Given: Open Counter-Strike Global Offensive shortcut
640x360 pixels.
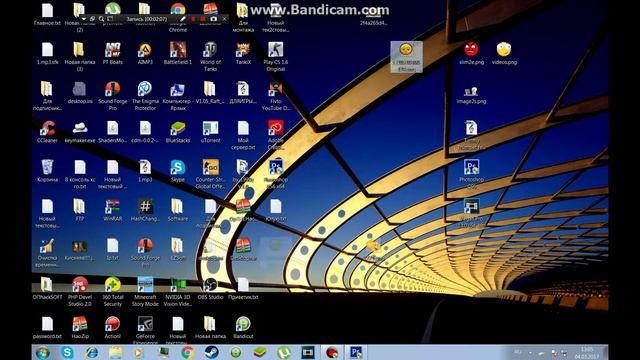Looking at the screenshot, I should (x=210, y=174).
